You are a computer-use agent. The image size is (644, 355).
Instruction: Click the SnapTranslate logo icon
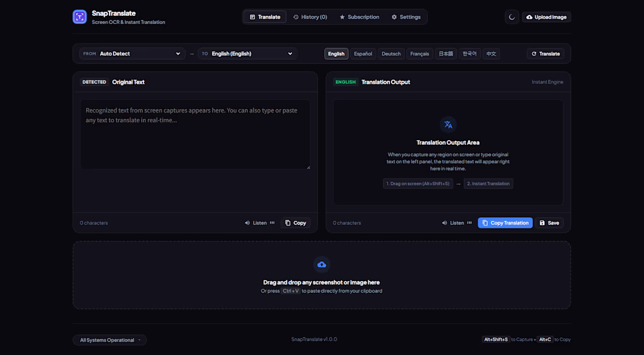(80, 17)
